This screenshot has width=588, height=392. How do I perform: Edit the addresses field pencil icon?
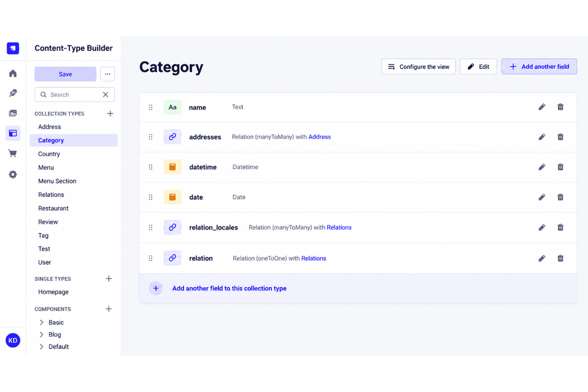[542, 137]
